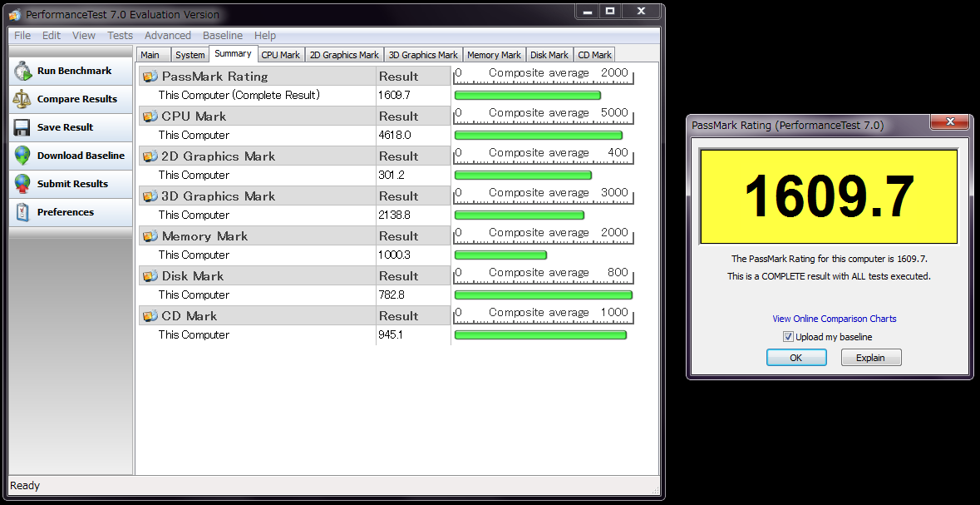Select the Summary tab
This screenshot has height=505, width=980.
[x=233, y=54]
